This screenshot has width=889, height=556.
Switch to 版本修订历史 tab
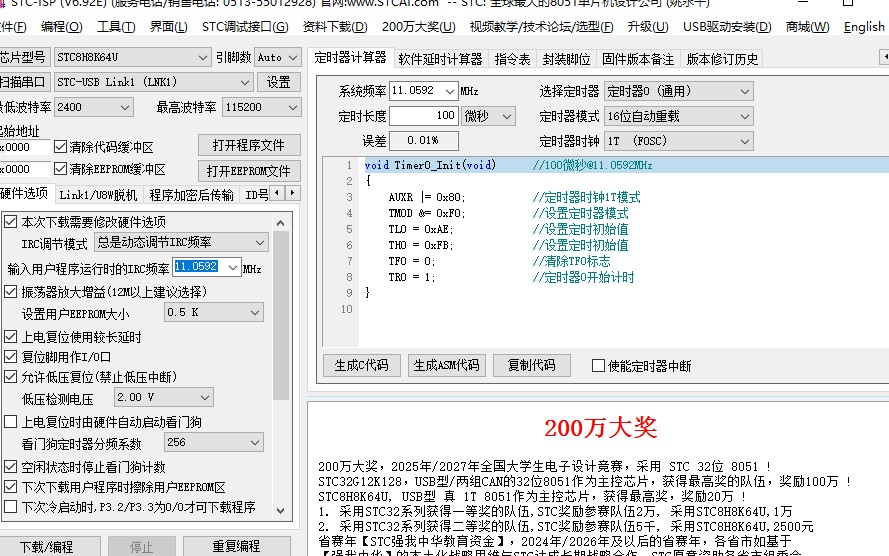[722, 59]
